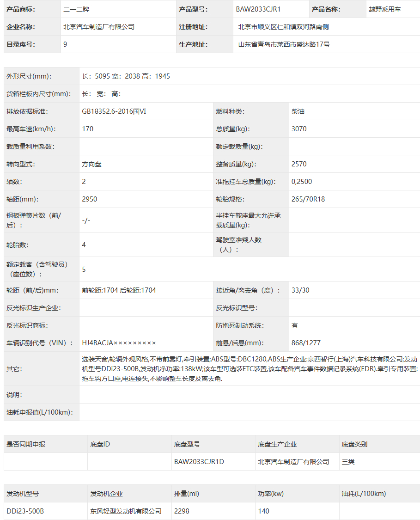Click the 最高车速(km/h) label

(31, 129)
